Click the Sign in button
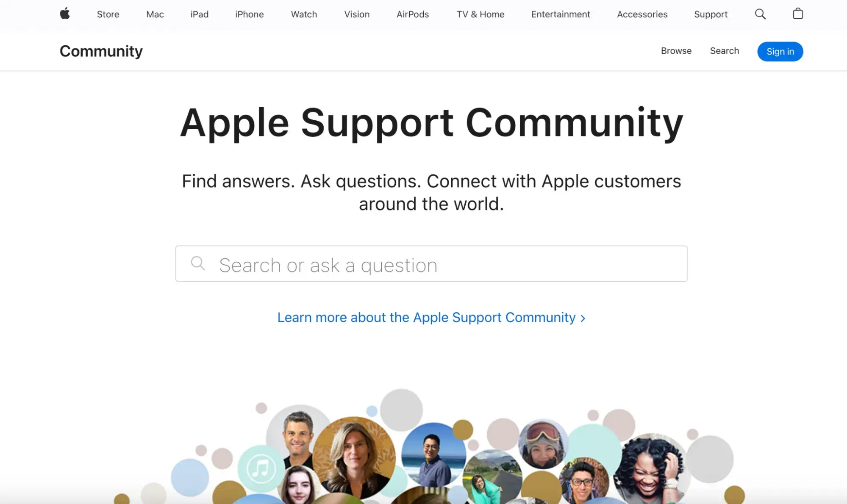 (780, 51)
